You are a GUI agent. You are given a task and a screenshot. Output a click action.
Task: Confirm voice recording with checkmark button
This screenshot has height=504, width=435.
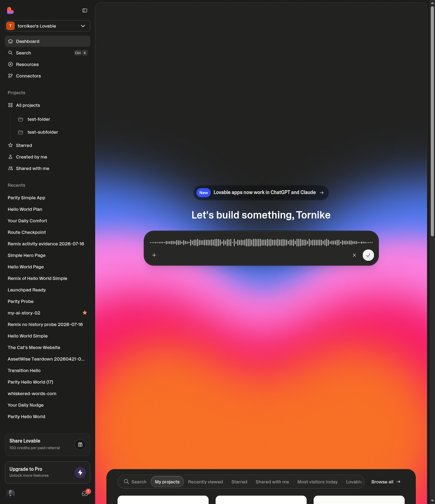pyautogui.click(x=368, y=255)
